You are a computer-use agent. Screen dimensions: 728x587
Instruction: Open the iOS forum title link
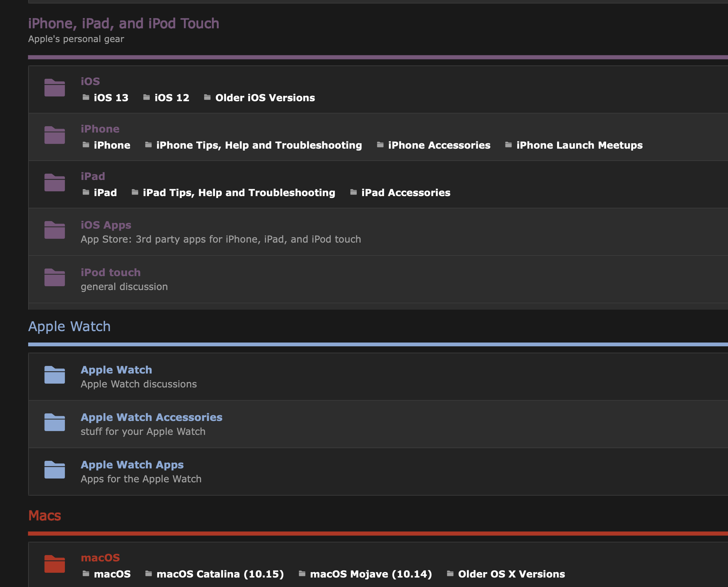90,81
